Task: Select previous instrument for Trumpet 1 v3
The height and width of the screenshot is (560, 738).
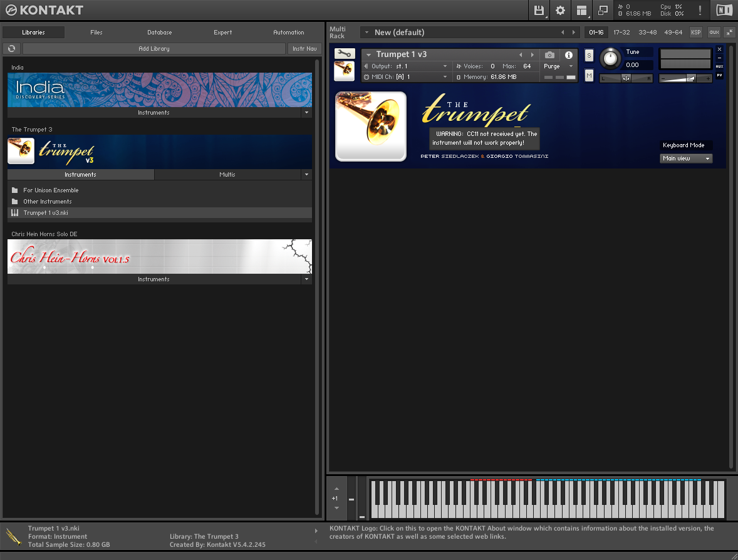Action: click(x=521, y=55)
